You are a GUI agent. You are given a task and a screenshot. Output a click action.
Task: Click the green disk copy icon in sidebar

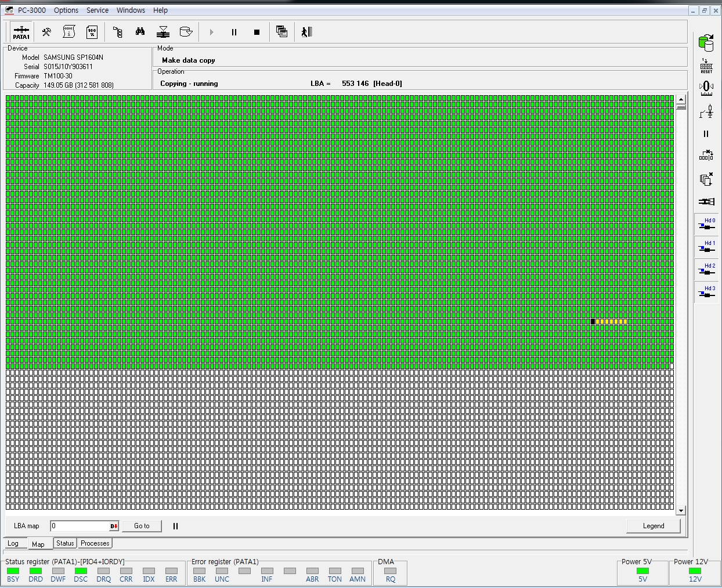706,43
